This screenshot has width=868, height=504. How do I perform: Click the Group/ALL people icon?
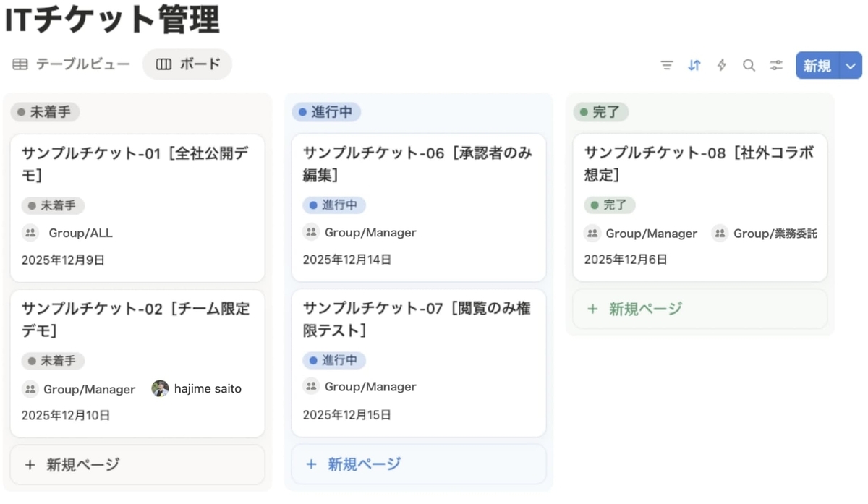pyautogui.click(x=30, y=233)
